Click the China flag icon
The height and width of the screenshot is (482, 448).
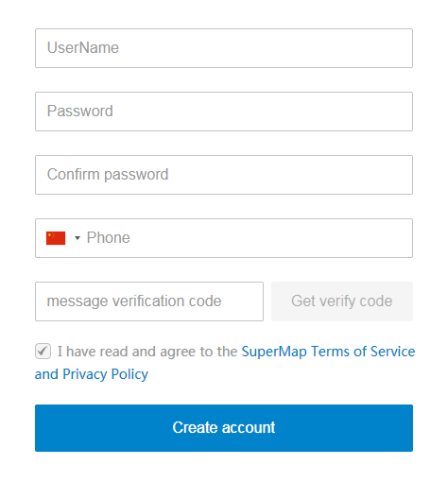point(56,238)
